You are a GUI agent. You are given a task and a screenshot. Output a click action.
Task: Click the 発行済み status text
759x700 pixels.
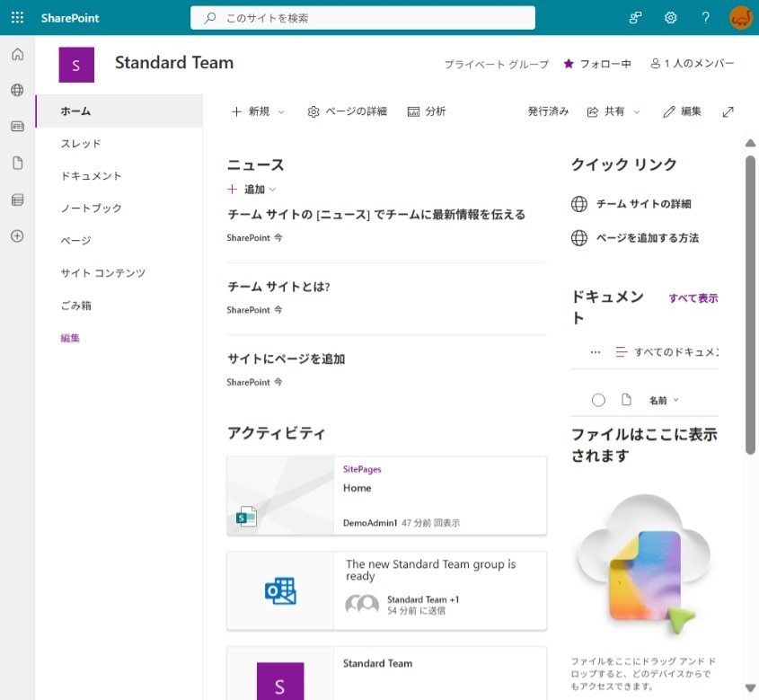coord(548,111)
